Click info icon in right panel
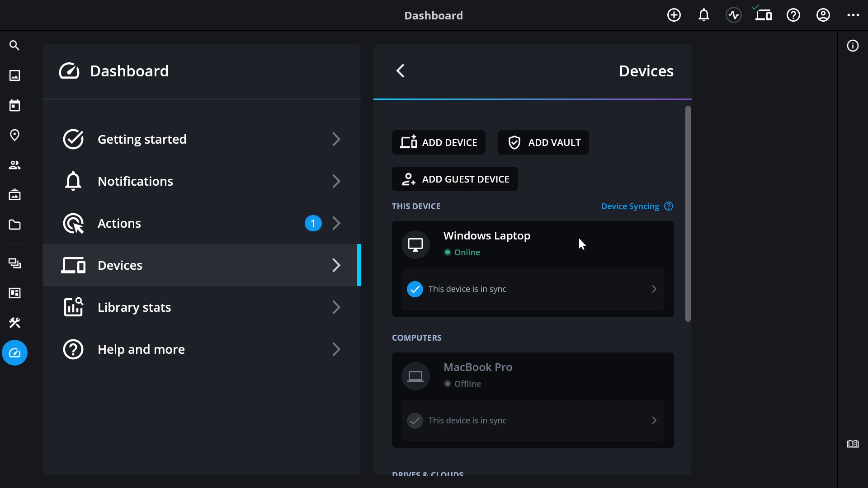 (x=853, y=46)
